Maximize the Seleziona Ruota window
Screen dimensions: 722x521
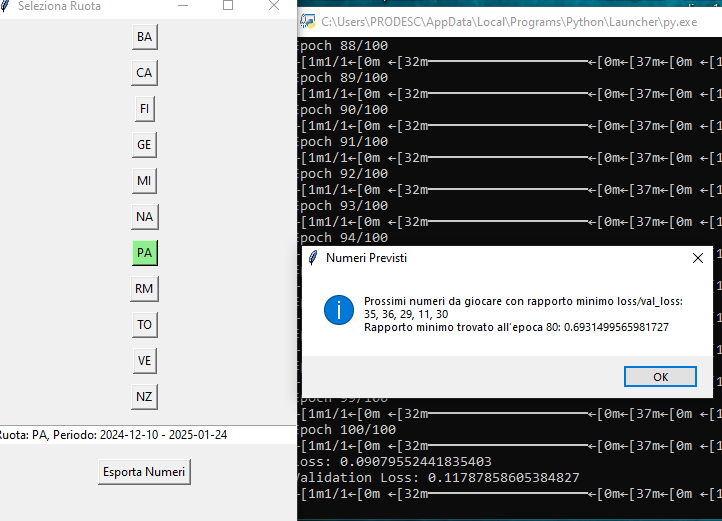pos(228,6)
